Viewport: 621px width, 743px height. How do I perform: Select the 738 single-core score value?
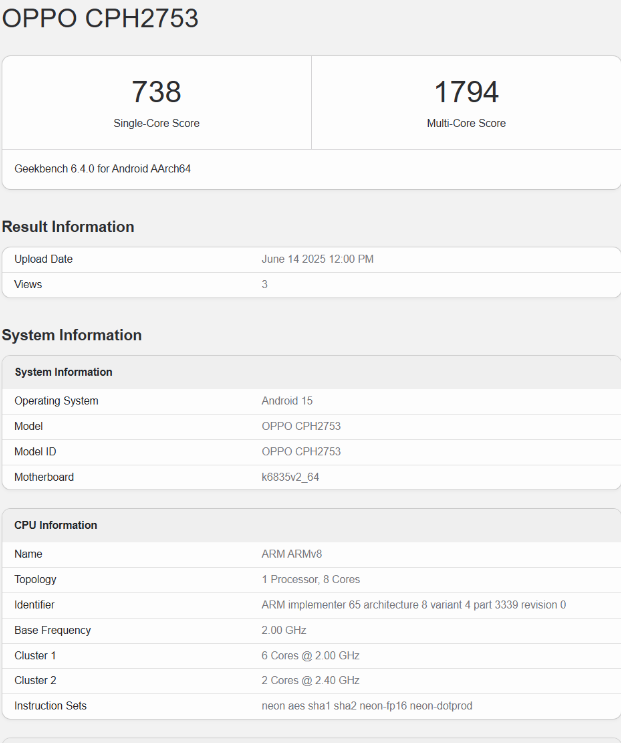(x=156, y=91)
